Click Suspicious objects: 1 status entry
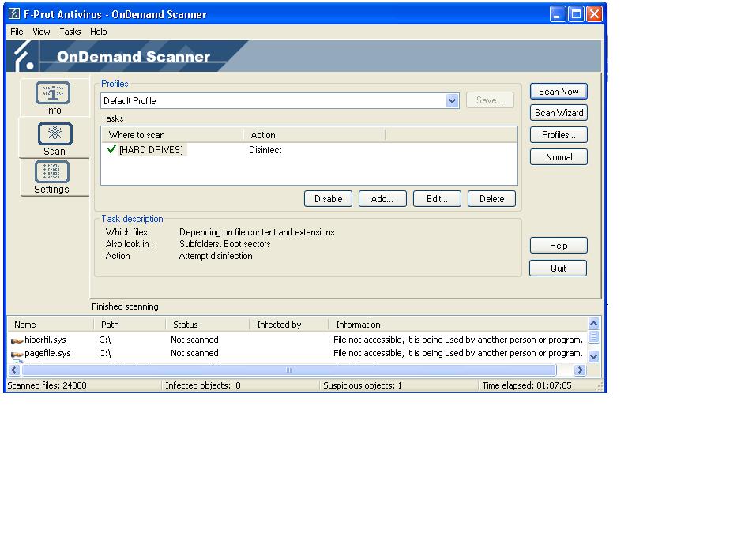This screenshot has width=756, height=556. 363,385
